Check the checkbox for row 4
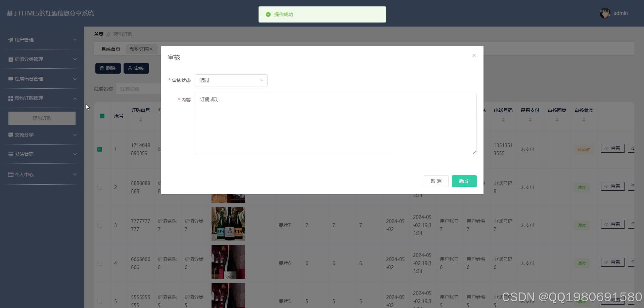Image resolution: width=644 pixels, height=308 pixels. (x=100, y=263)
